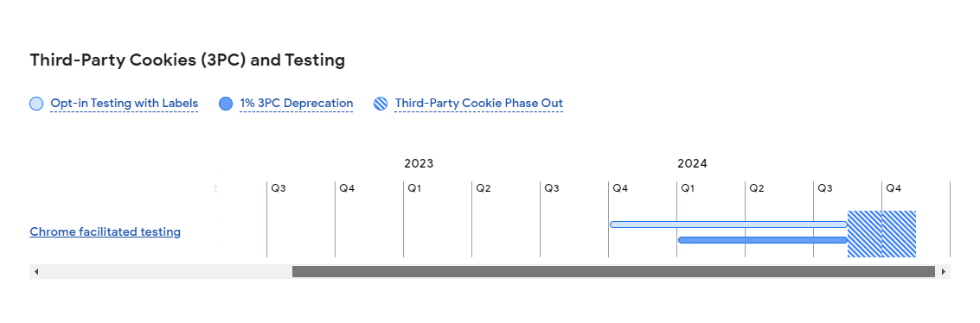The image size is (980, 323).
Task: Click the solid blue 1% 3PC Deprecation circle
Action: [x=226, y=104]
